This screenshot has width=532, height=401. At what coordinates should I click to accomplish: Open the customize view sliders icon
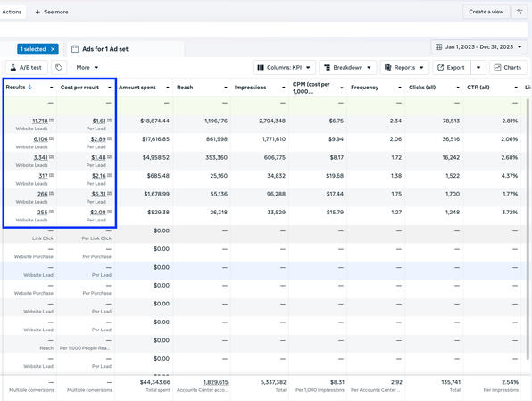[520, 12]
